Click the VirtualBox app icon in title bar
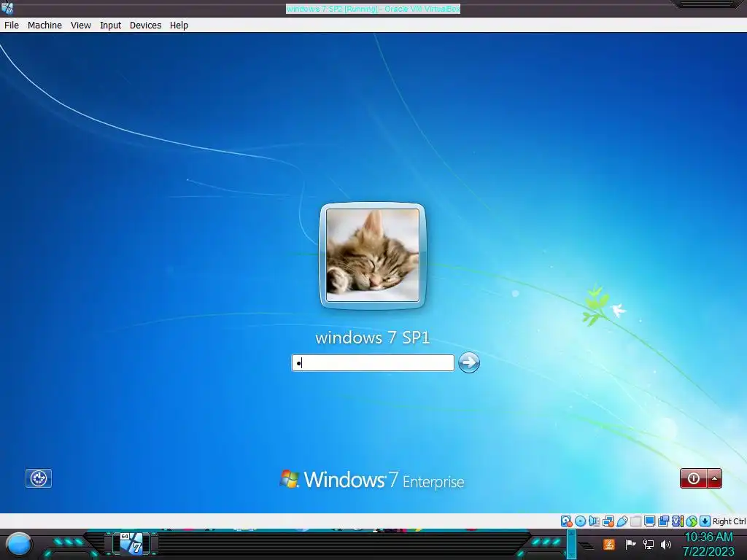 (x=7, y=8)
